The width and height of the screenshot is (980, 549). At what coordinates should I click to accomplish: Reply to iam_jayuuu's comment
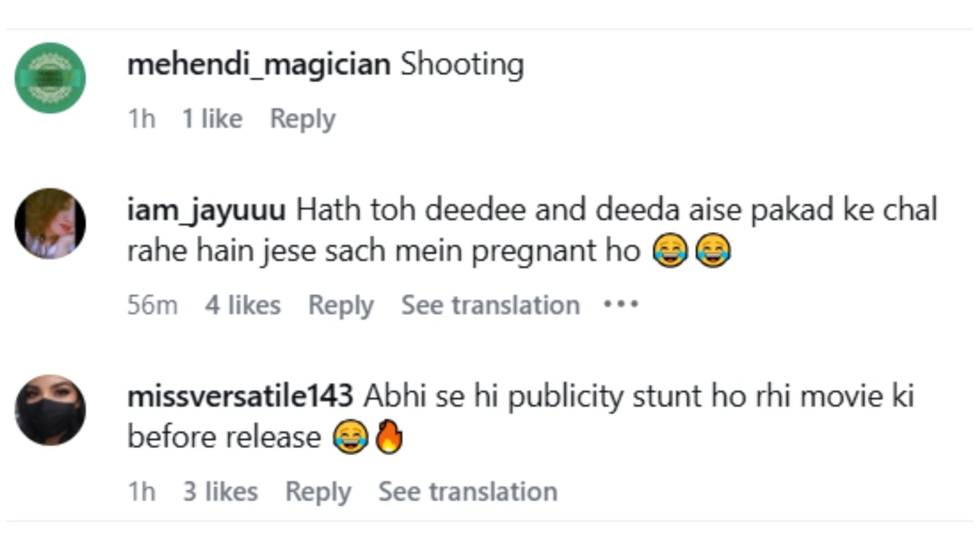coord(341,305)
